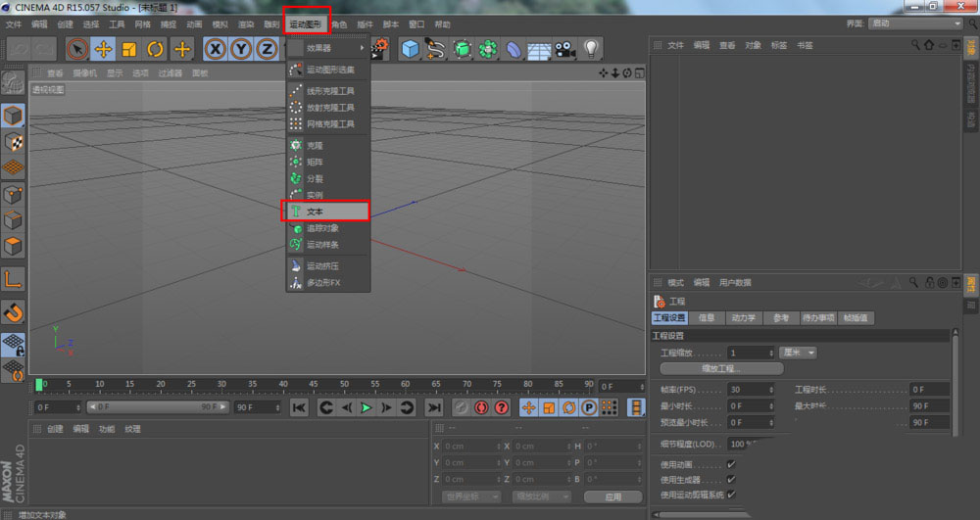Click the green playhead marker at frame 0
The width and height of the screenshot is (980, 520).
(39, 385)
